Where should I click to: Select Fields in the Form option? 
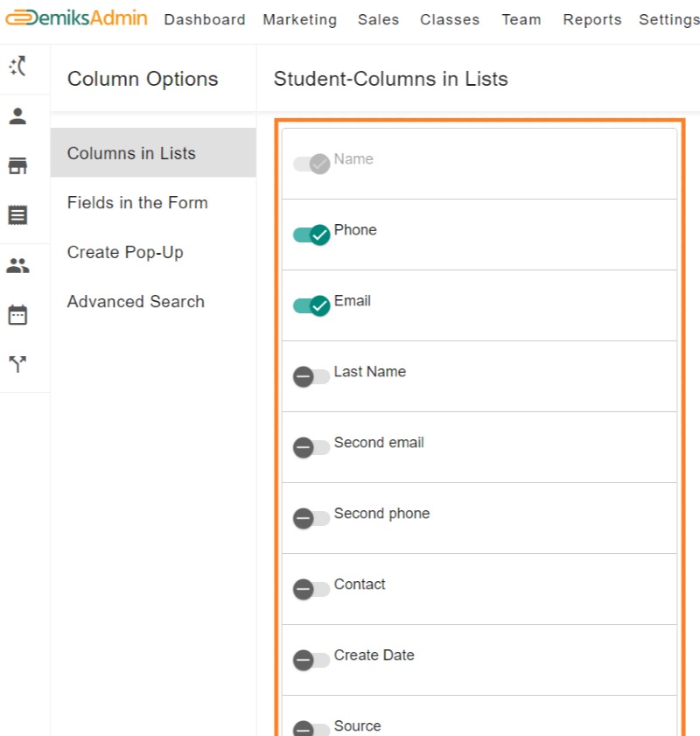137,202
